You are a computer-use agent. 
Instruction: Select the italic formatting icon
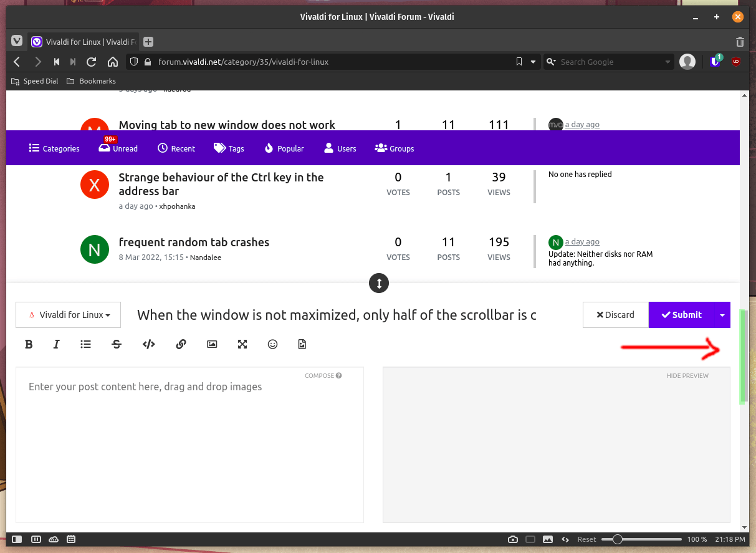click(56, 344)
